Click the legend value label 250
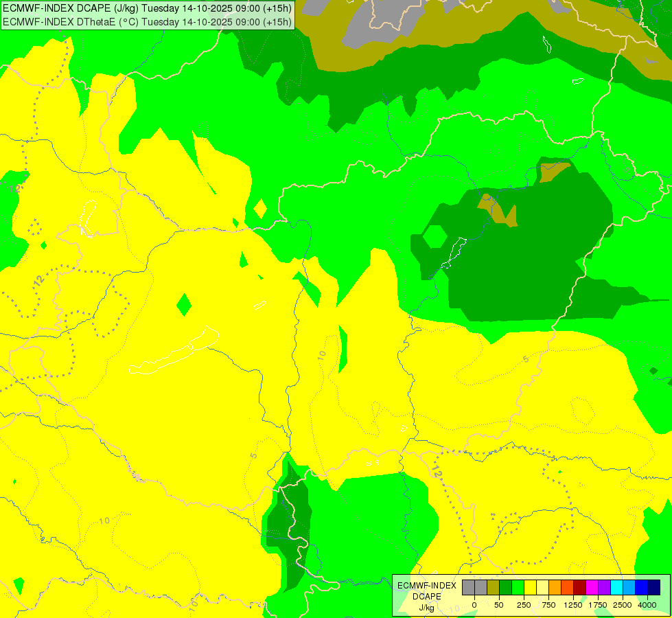This screenshot has height=618, width=672. click(x=524, y=605)
